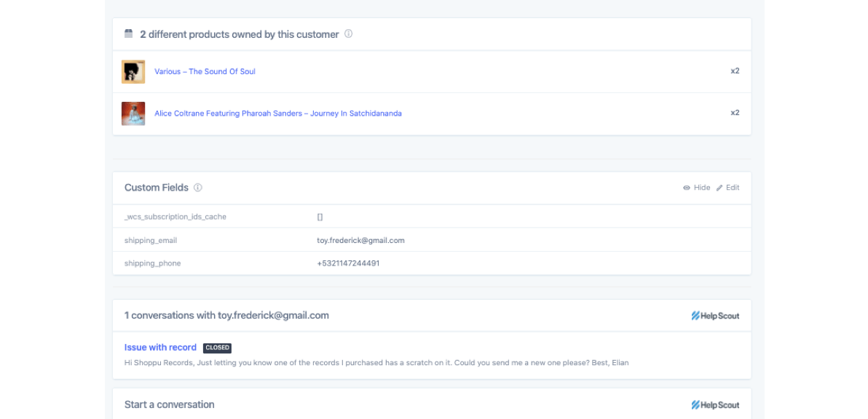Click the Help Scout logo in conversations header
868x419 pixels.
pyautogui.click(x=715, y=316)
